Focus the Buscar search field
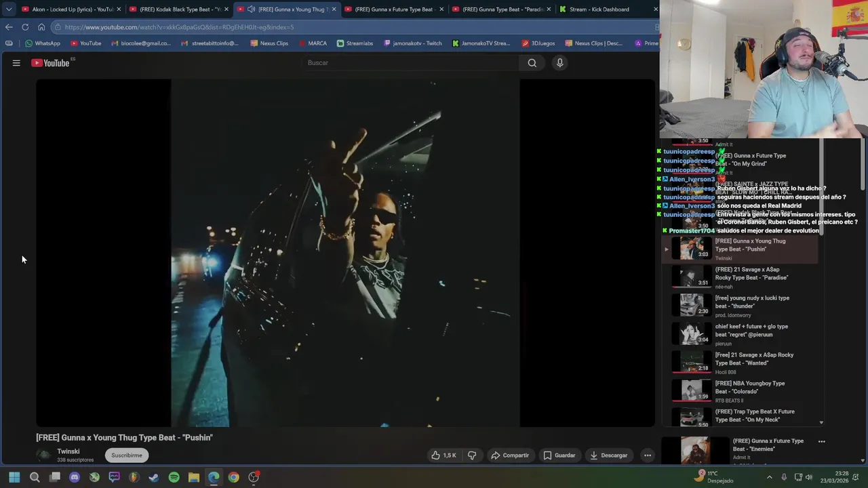 point(410,63)
